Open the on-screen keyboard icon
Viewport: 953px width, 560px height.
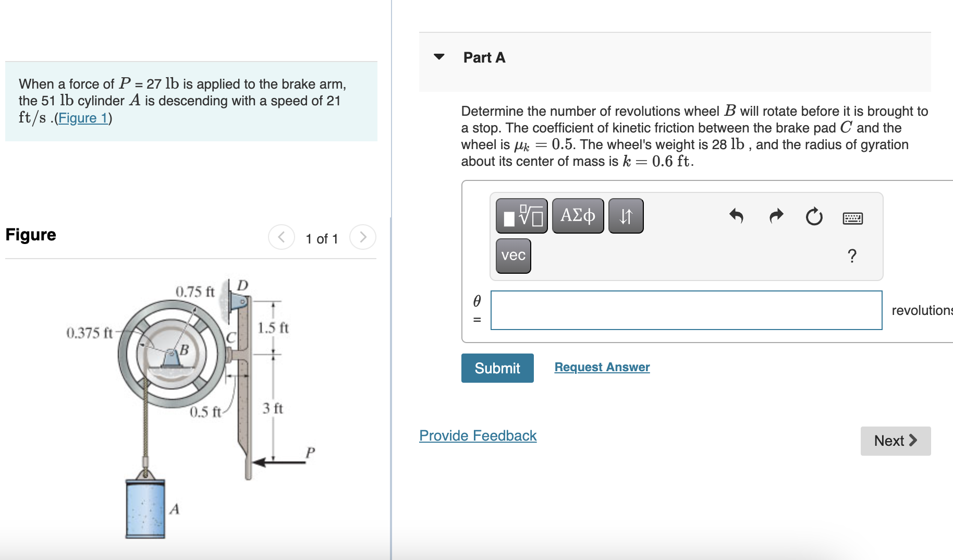coord(853,218)
